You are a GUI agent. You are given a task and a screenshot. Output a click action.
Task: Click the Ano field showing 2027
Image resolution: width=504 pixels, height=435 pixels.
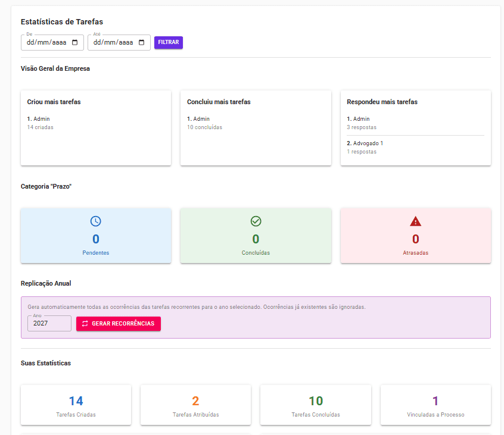coord(49,323)
